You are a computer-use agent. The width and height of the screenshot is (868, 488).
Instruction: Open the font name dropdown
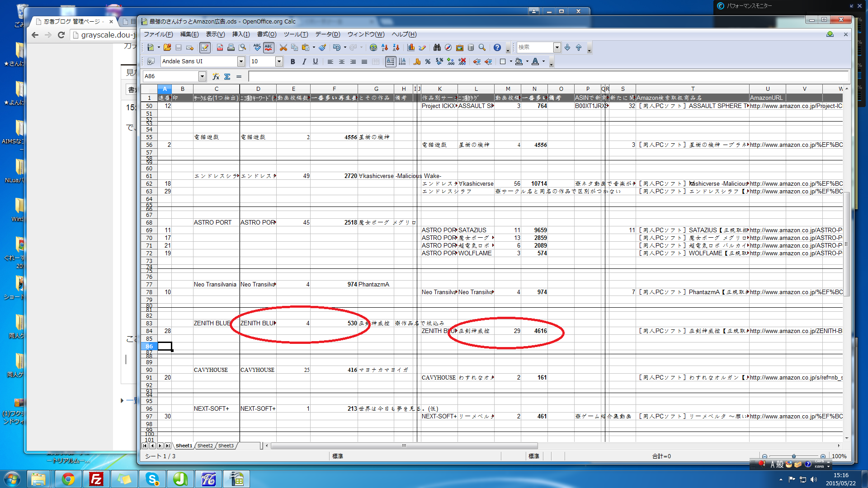pos(241,61)
